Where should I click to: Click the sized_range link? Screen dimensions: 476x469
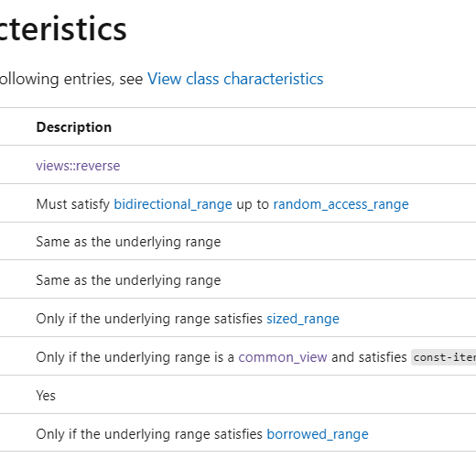tap(303, 319)
